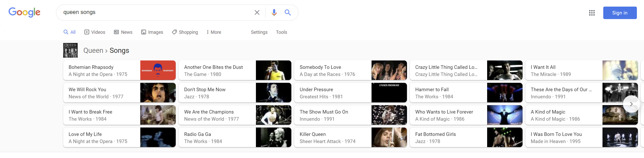
Task: Open the Settings menu
Action: [x=259, y=32]
